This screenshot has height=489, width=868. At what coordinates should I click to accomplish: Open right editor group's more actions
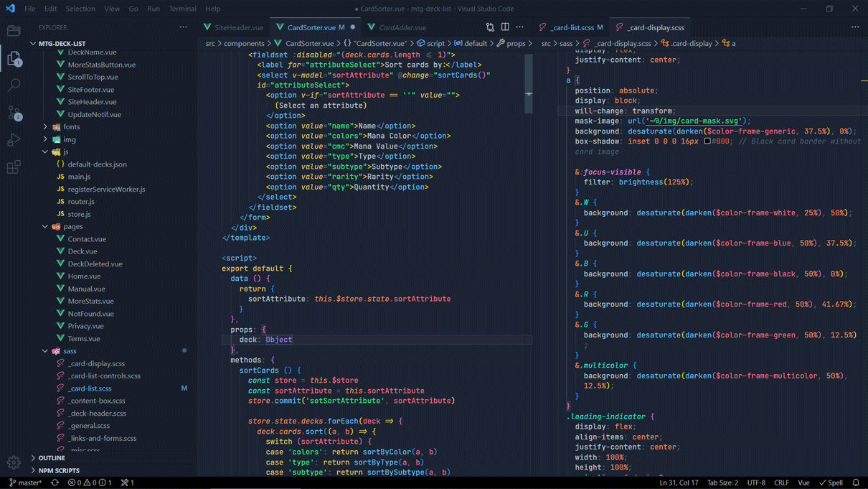pos(855,27)
